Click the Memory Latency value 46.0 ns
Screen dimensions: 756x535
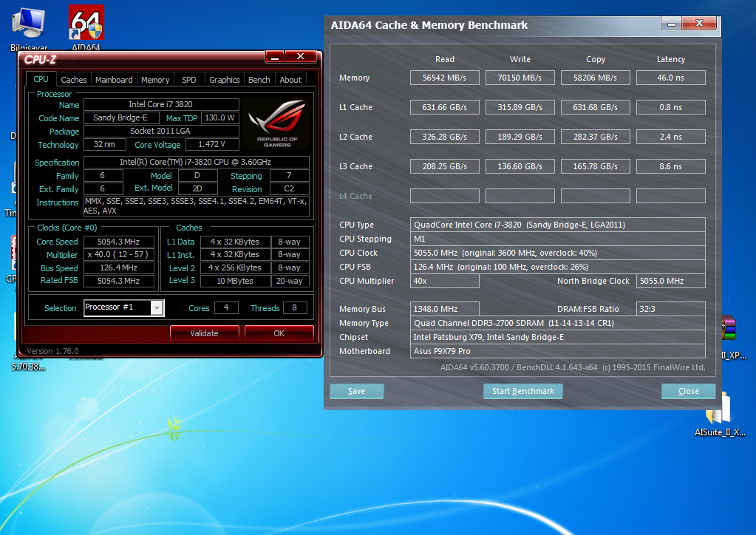coord(671,78)
